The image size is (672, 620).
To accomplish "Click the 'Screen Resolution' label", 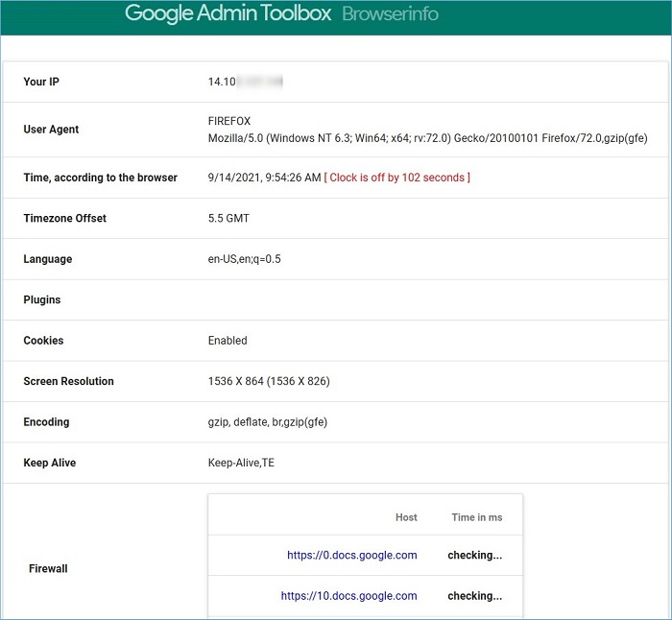I will (68, 381).
